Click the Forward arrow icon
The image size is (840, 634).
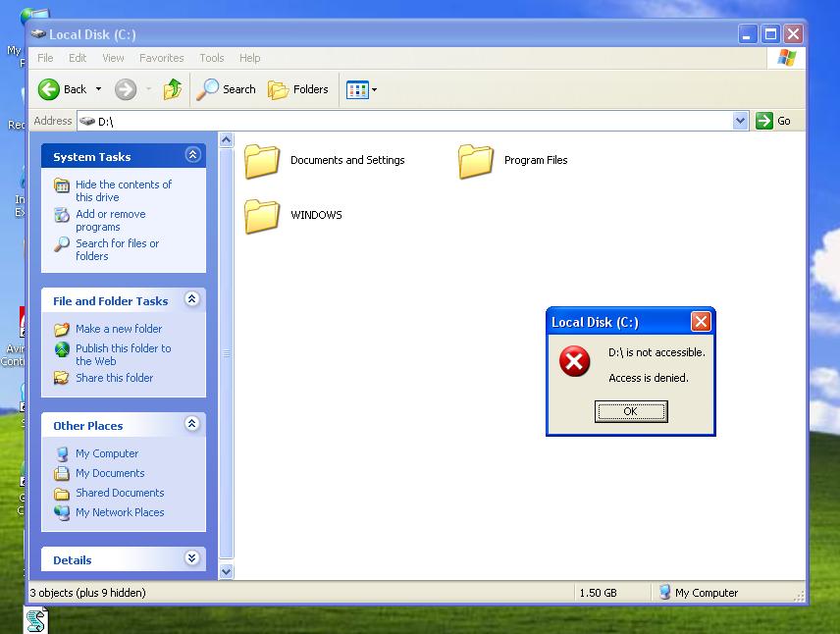pyautogui.click(x=126, y=89)
